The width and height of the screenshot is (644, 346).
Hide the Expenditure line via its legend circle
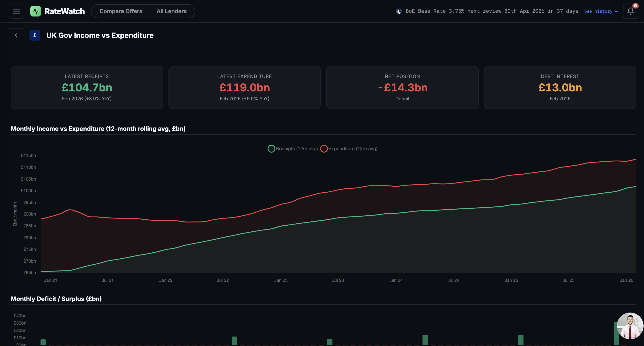click(x=324, y=148)
